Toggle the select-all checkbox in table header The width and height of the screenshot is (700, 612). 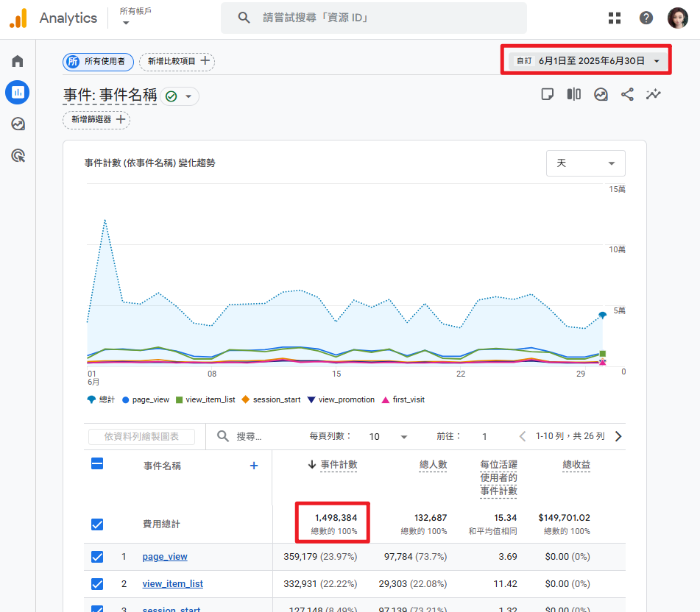(97, 464)
